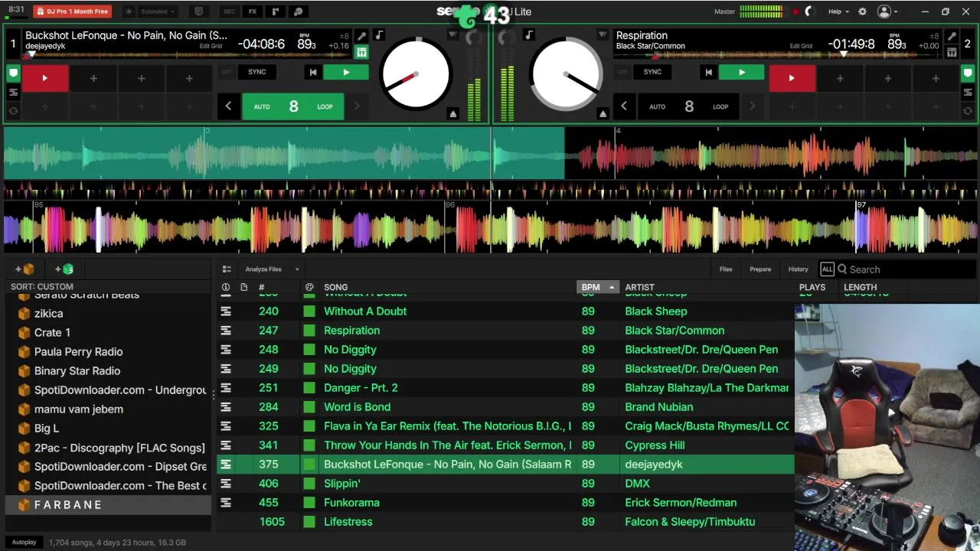980x551 pixels.
Task: Select cue points tab on Deck 1
Action: coord(13,74)
